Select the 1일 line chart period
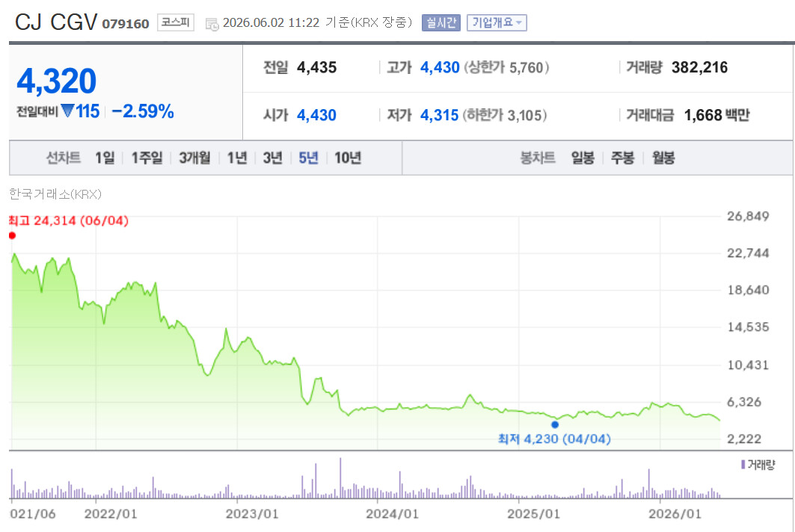The image size is (795, 532). pos(105,158)
